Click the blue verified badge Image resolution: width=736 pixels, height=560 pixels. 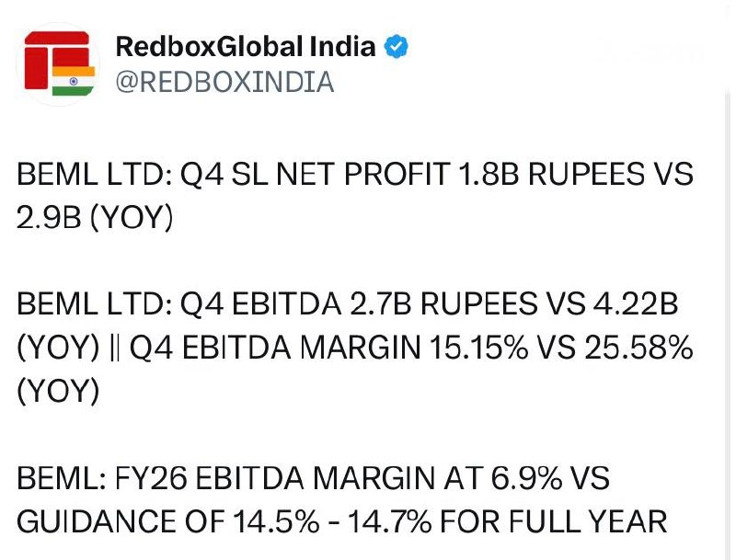coord(397,47)
